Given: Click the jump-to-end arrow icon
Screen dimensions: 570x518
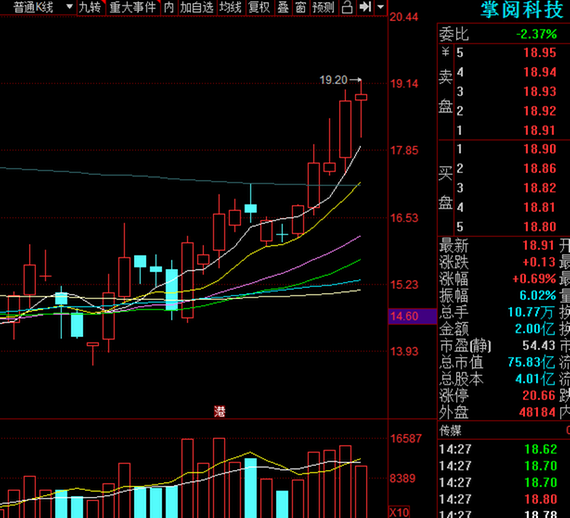Looking at the screenshot, I should tap(365, 7).
